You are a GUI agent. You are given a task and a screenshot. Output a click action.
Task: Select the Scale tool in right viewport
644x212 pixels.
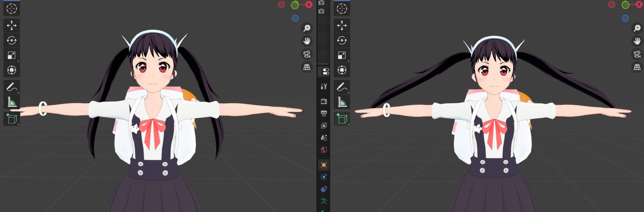tap(342, 55)
